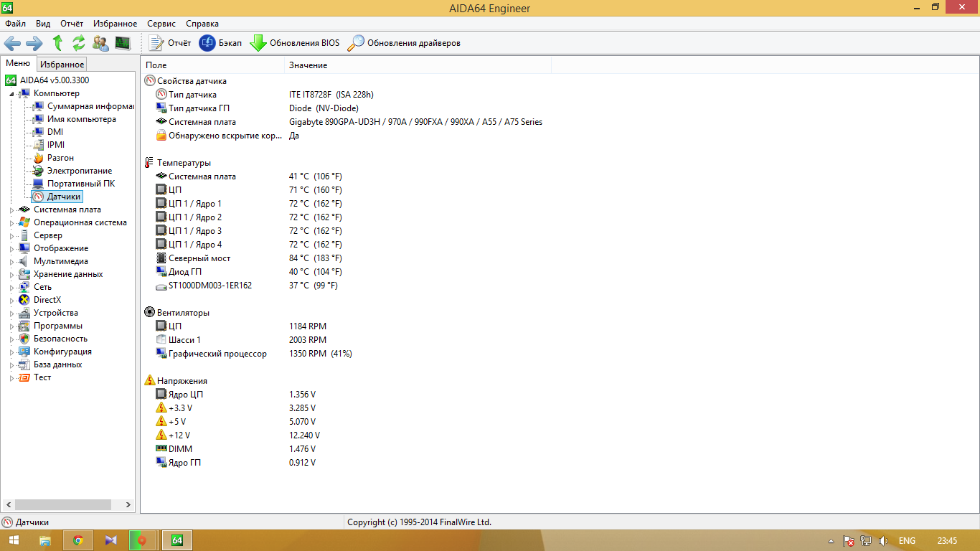Click the volume icon in system tray
Screen dimensions: 980x551
point(883,541)
